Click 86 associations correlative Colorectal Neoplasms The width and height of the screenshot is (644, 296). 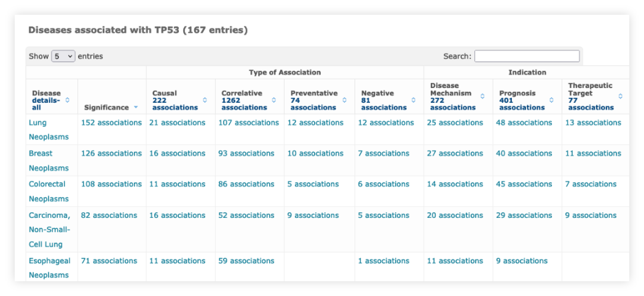246,184
